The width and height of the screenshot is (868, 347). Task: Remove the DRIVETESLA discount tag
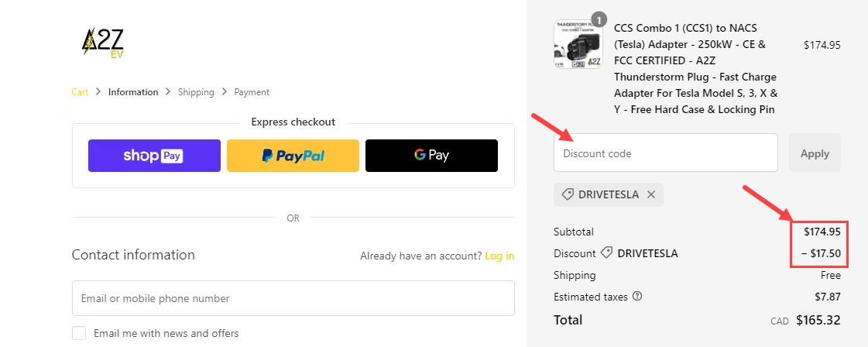[651, 195]
